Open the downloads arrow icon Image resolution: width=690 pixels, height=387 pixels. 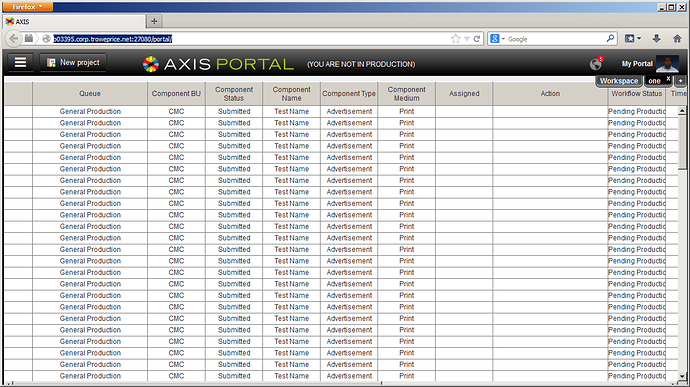pos(656,39)
